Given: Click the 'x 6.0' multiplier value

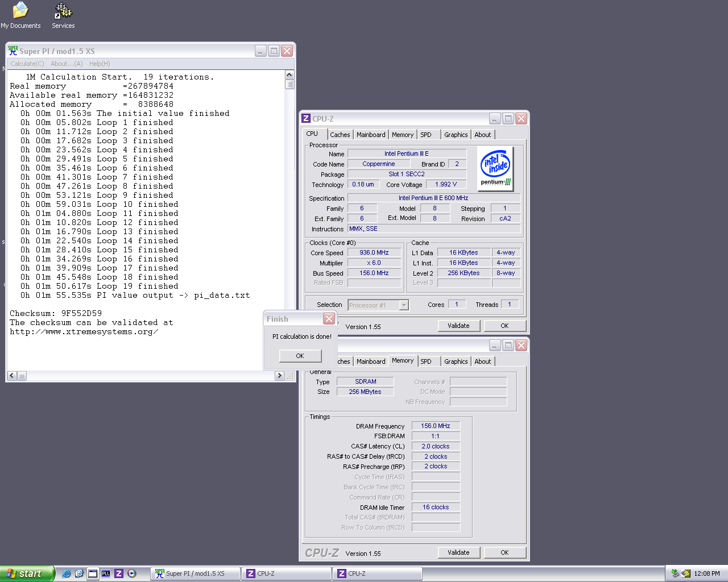Looking at the screenshot, I should coord(374,263).
